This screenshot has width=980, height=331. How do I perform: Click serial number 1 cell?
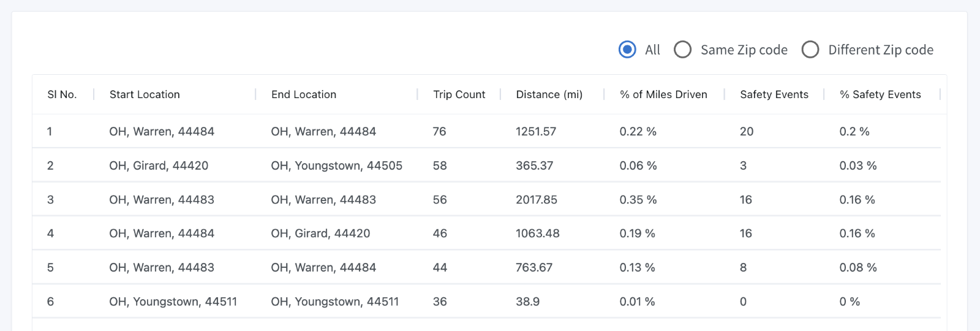[50, 131]
